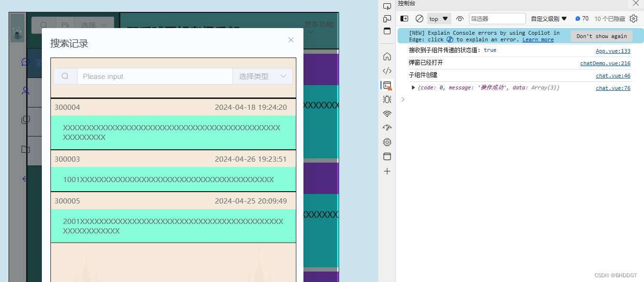Select the inspect element tool in DevTools
Screen dimensions: 644x282
(387, 7)
